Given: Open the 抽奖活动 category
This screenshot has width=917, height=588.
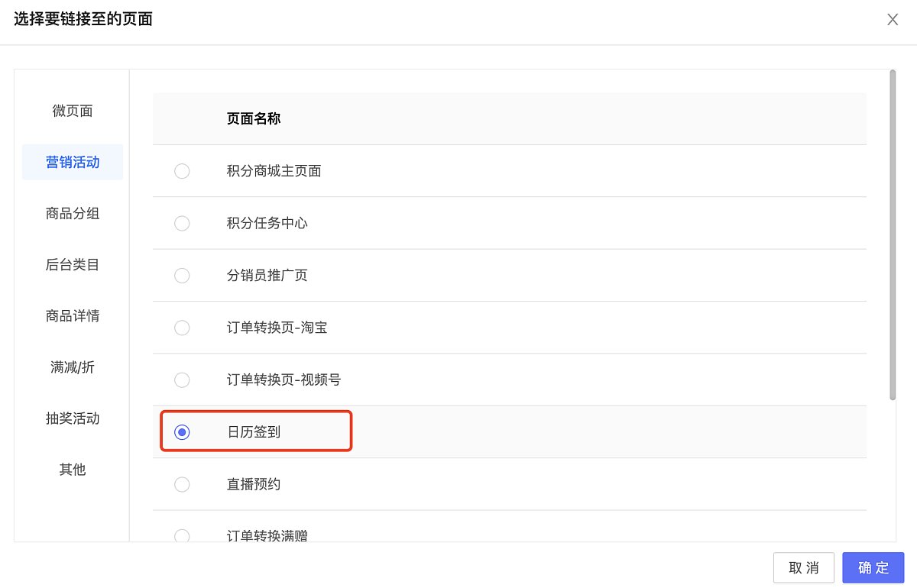Looking at the screenshot, I should [73, 418].
